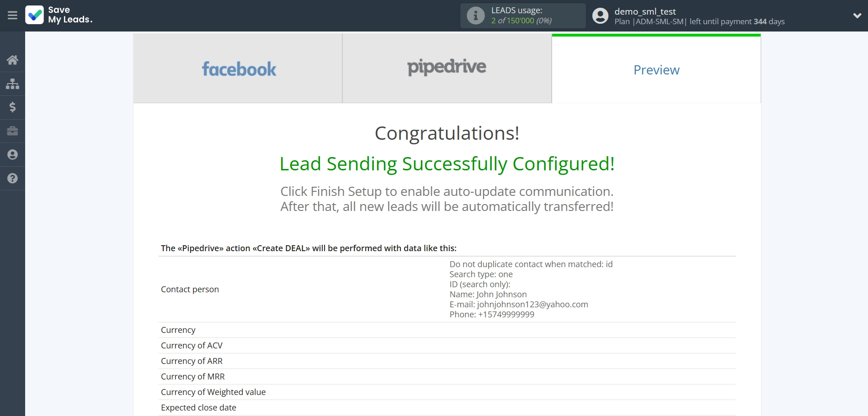The height and width of the screenshot is (416, 868).
Task: Click the briefcase icon in sidebar
Action: [12, 131]
